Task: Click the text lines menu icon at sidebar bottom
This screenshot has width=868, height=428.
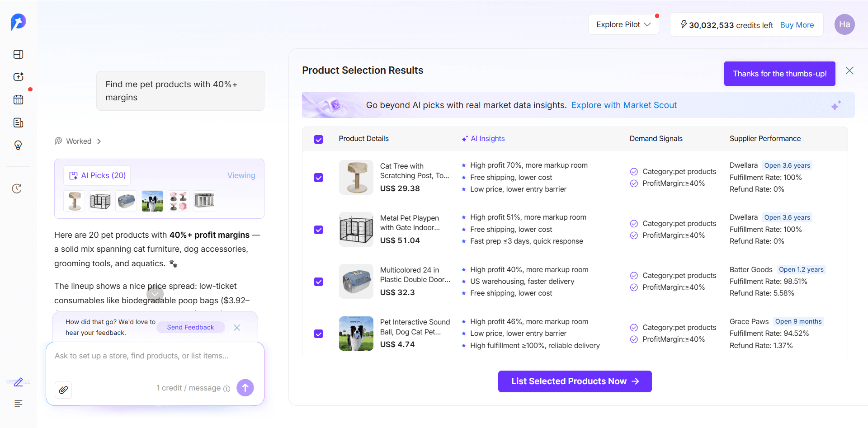Action: (18, 404)
